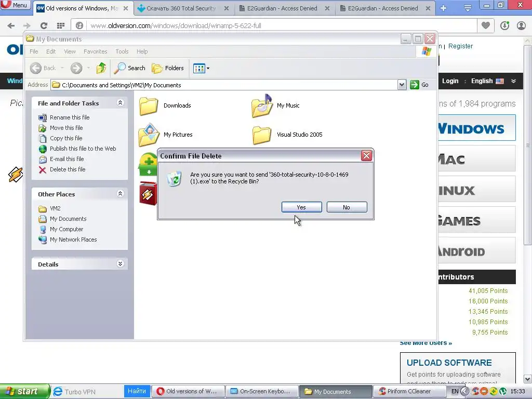The height and width of the screenshot is (399, 532).
Task: Close the Old versions of Windows tab
Action: pos(126,8)
